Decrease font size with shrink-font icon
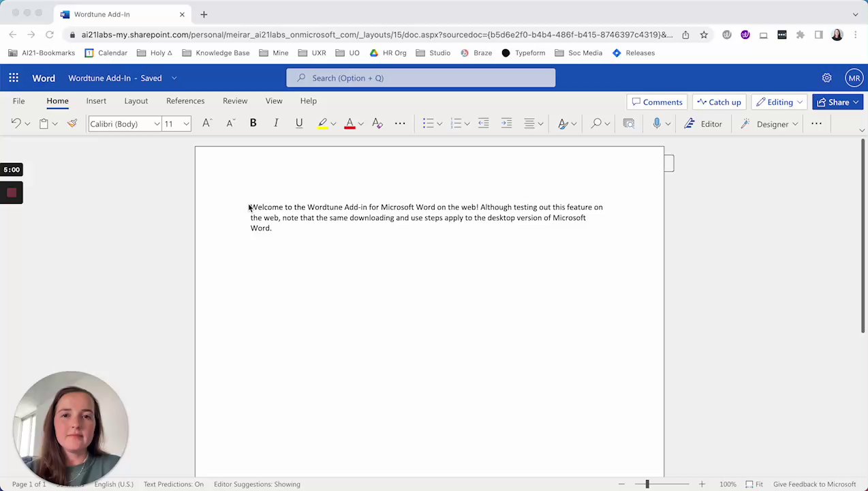This screenshot has width=868, height=491. click(230, 123)
